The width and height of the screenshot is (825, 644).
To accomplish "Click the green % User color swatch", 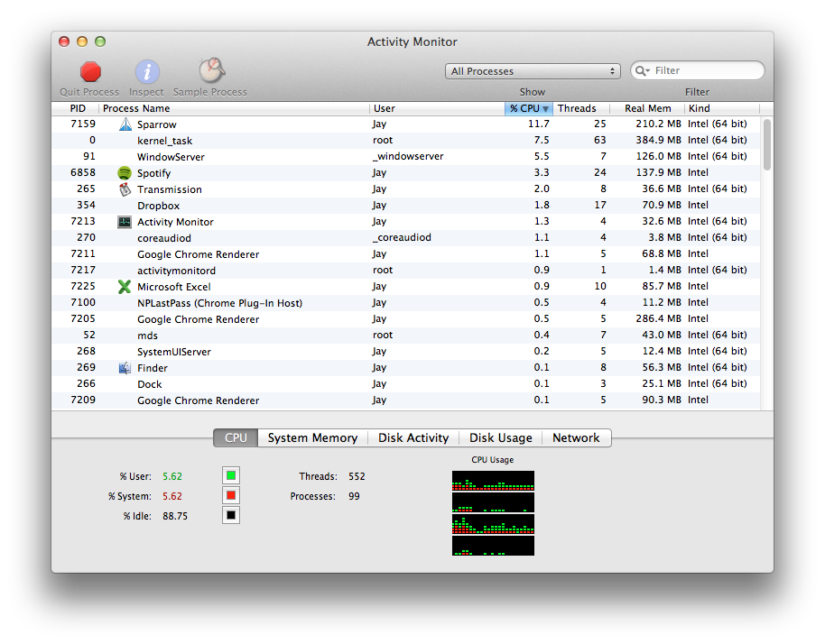I will point(231,475).
